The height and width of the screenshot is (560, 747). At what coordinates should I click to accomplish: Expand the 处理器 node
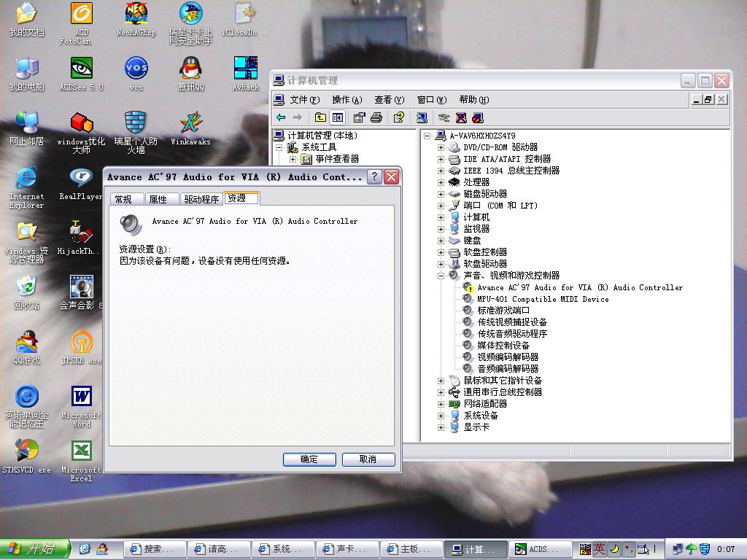(x=441, y=182)
